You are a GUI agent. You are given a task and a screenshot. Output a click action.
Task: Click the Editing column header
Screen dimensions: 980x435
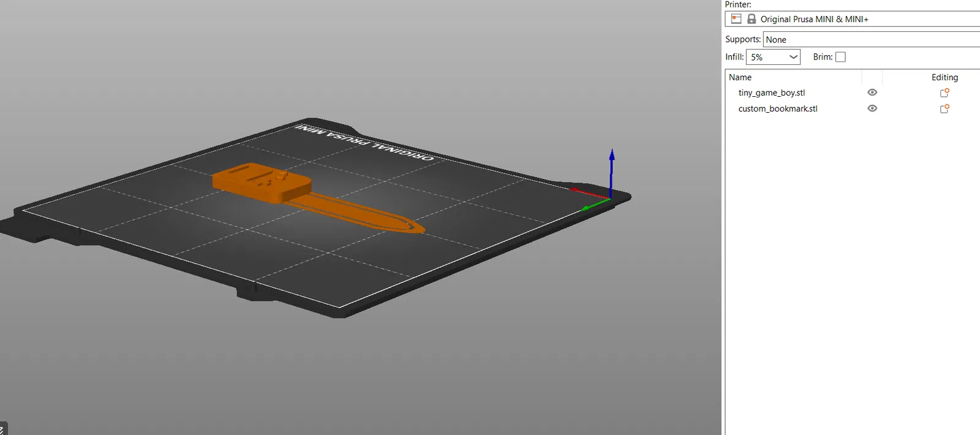(944, 77)
